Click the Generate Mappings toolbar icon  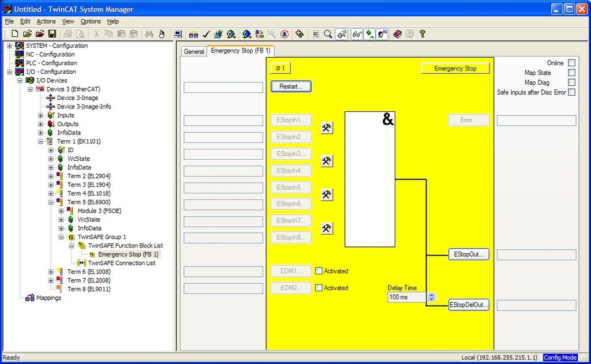(193, 34)
